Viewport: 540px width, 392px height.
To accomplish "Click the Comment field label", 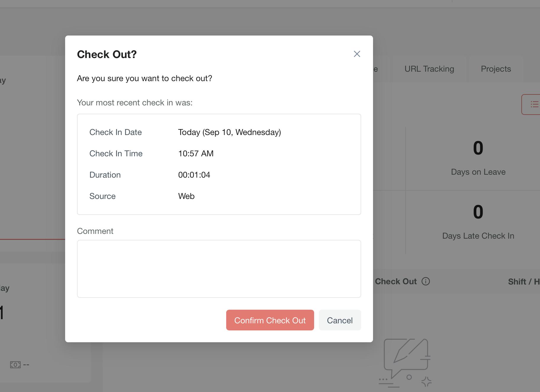I will 95,231.
